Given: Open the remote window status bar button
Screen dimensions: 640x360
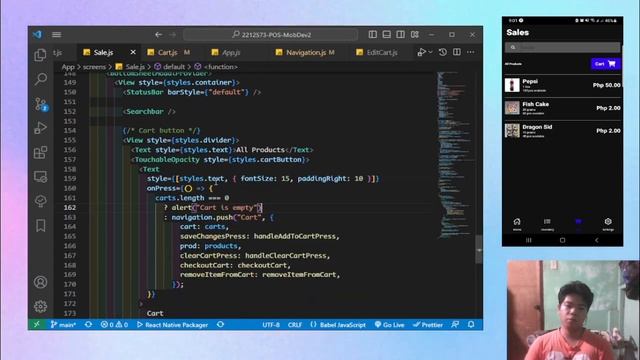Looking at the screenshot, I should [x=37, y=324].
